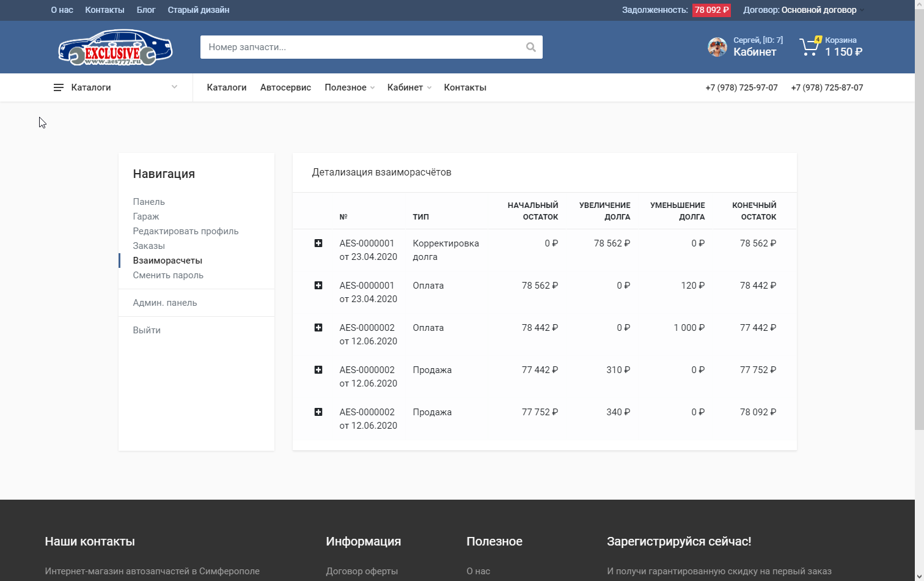The image size is (924, 581).
Task: Click the Увеличение долга column header
Action: click(604, 211)
